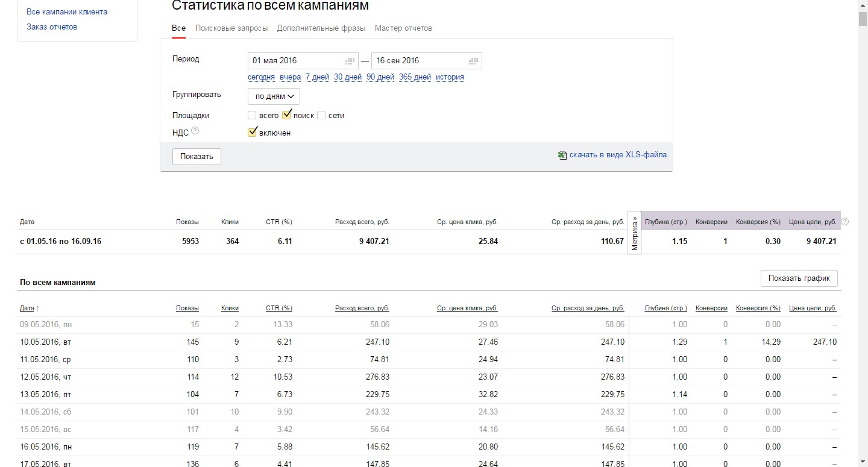868x467 pixels.
Task: Sort campaigns table by 'Конверсии' column
Action: [x=711, y=308]
